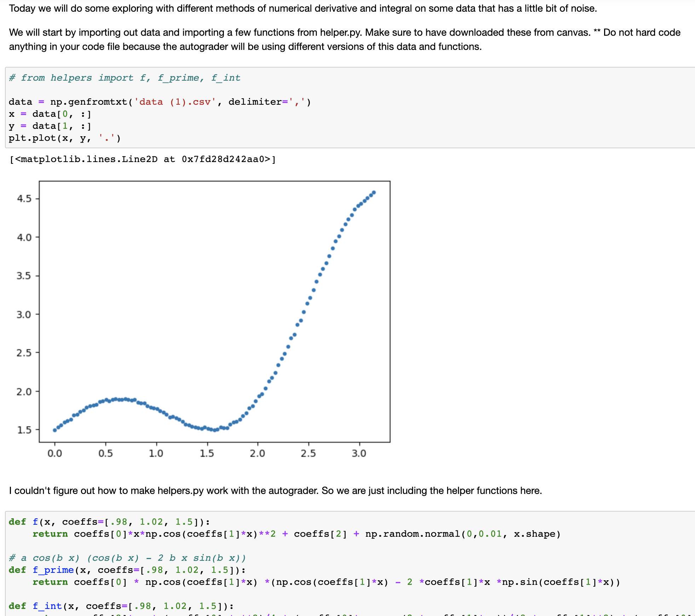Viewport: 695px width, 616px height.
Task: Click the 'Do not hard code' warning text
Action: click(x=642, y=33)
